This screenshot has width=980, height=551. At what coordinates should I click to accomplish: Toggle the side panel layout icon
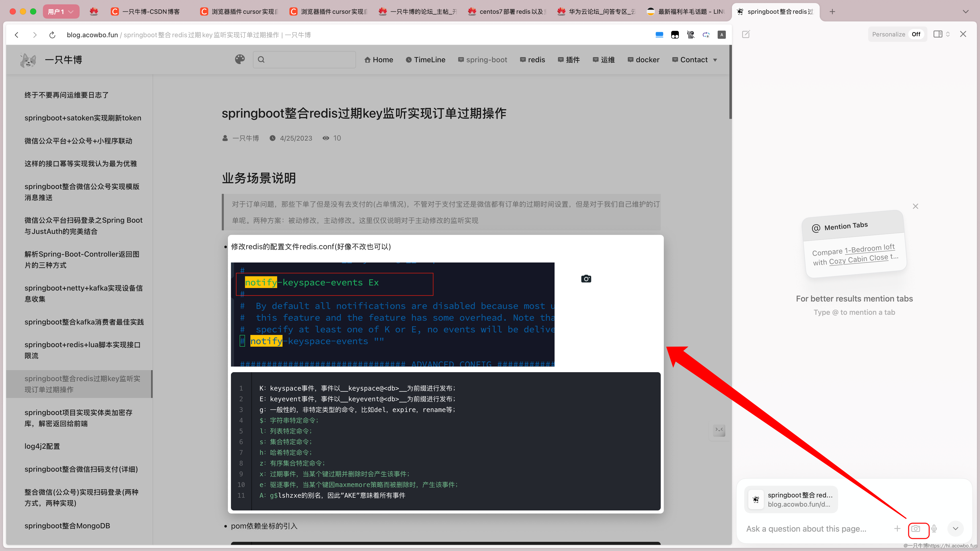coord(938,34)
